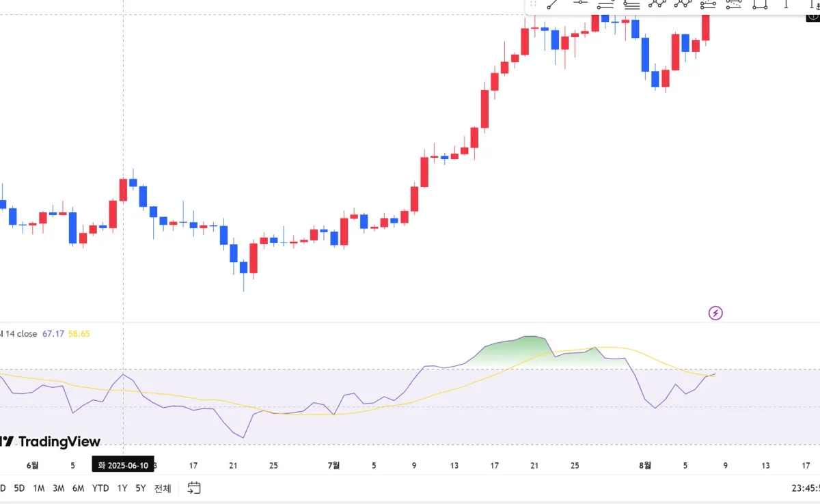The width and height of the screenshot is (820, 504).
Task: Open the TradingView logo link
Action: 50,442
